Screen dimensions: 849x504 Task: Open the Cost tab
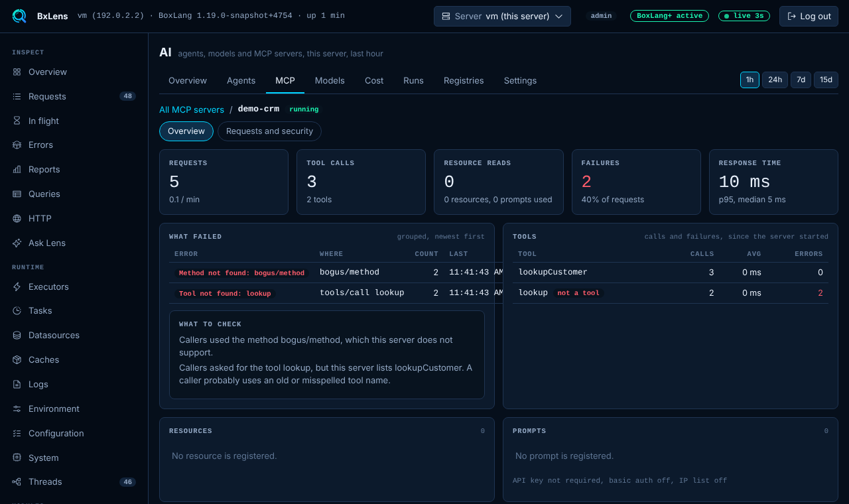(374, 80)
